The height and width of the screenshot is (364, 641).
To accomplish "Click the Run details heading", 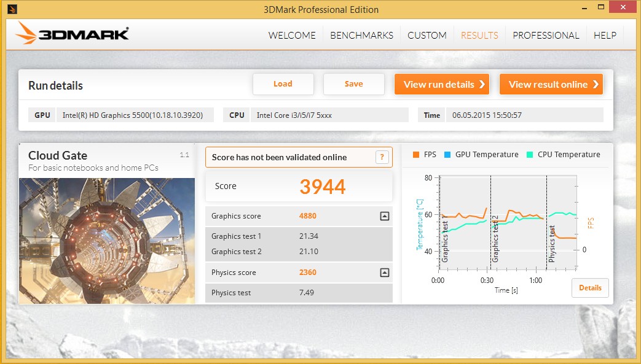I will [55, 85].
